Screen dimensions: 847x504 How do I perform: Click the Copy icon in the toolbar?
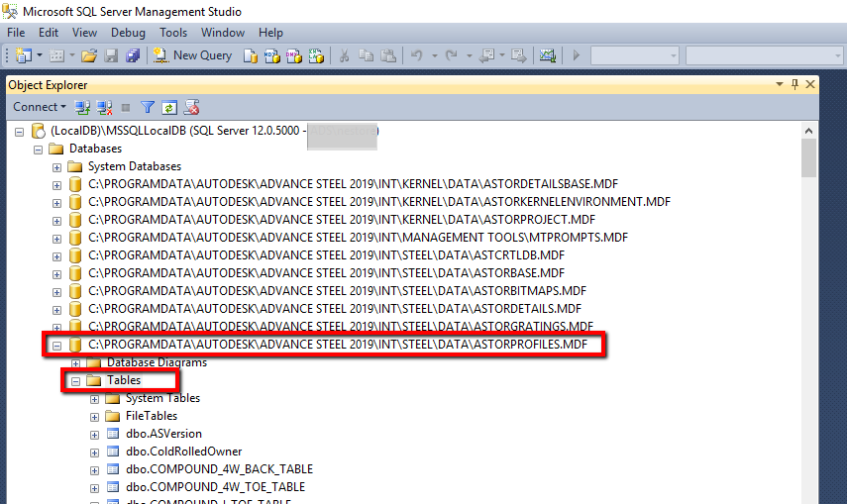pos(367,55)
